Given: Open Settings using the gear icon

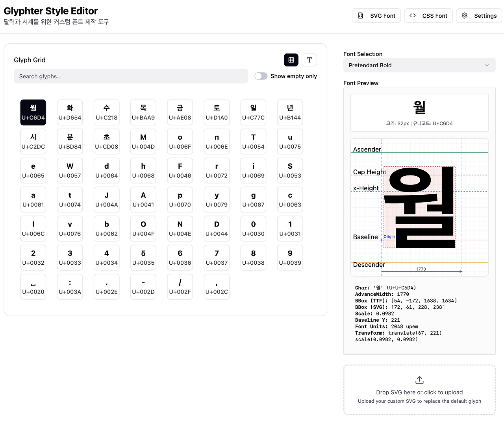Looking at the screenshot, I should pos(464,15).
